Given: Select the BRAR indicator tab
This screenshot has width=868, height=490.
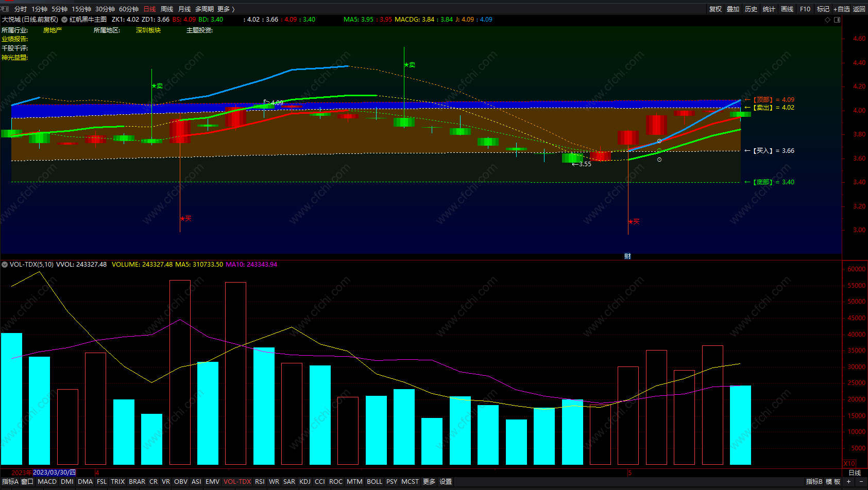Looking at the screenshot, I should (x=137, y=482).
